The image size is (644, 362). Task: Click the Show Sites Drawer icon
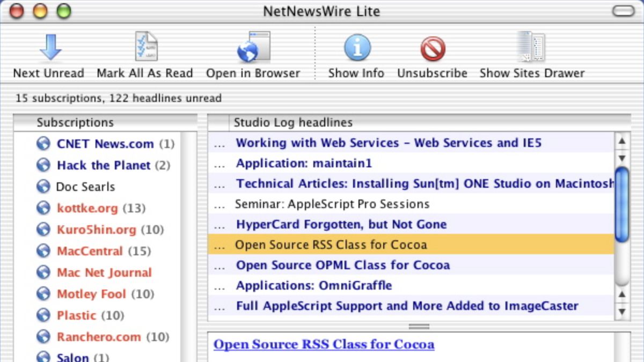531,47
